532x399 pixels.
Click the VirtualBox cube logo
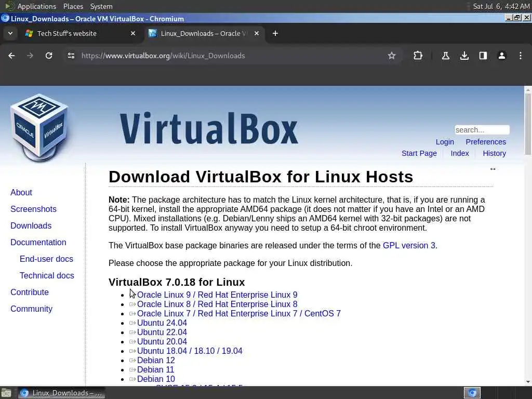pos(39,127)
